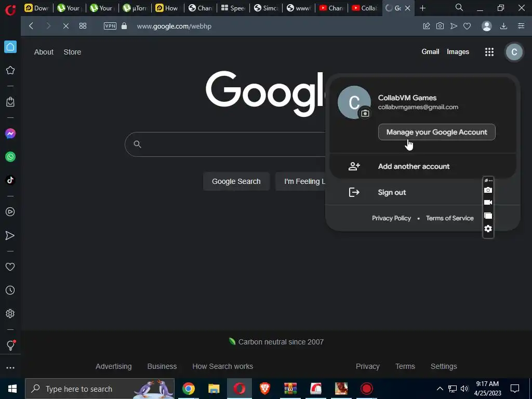Open WhatsApp in the sidebar
The width and height of the screenshot is (532, 399).
pos(10,157)
